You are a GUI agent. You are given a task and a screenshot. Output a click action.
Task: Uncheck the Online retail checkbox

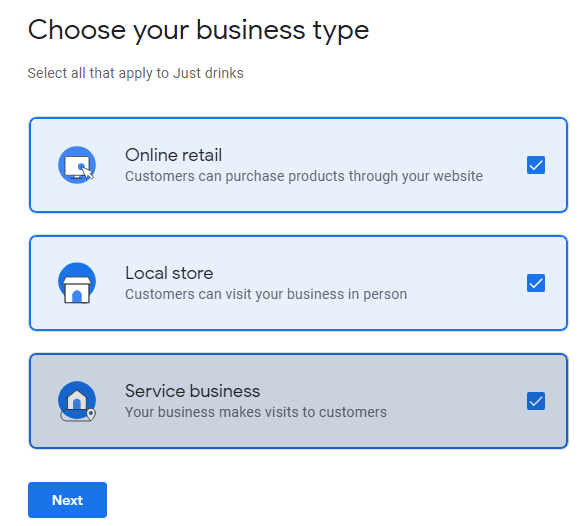[x=536, y=165]
